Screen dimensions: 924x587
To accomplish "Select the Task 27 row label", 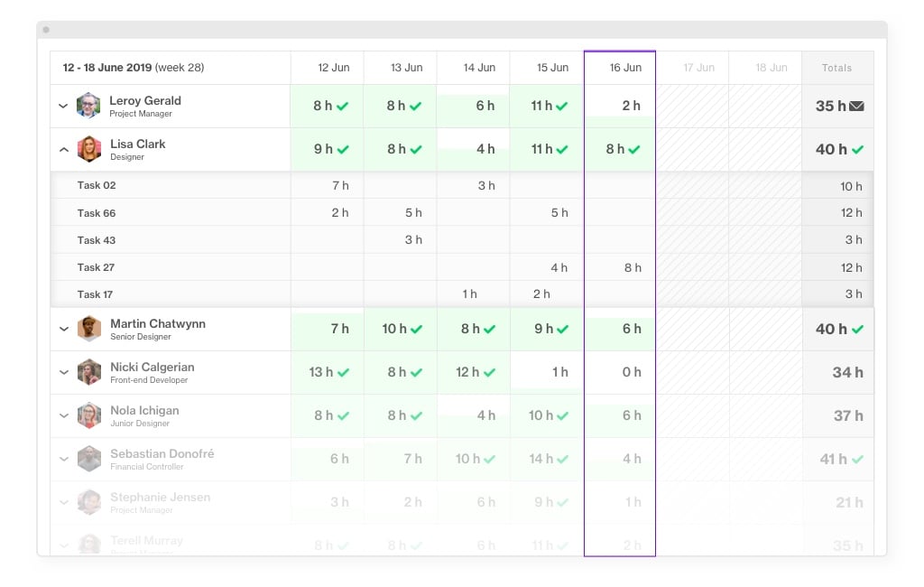I will tap(96, 267).
